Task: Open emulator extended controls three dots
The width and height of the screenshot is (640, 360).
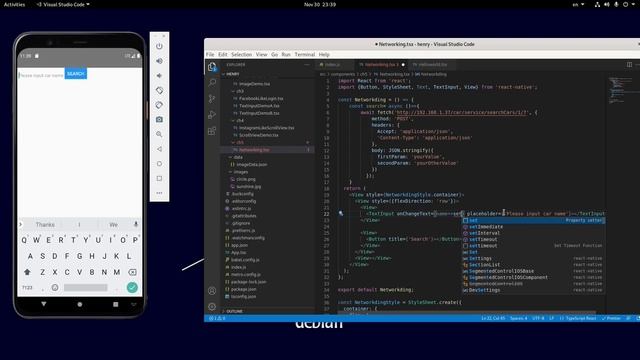Action: [159, 193]
